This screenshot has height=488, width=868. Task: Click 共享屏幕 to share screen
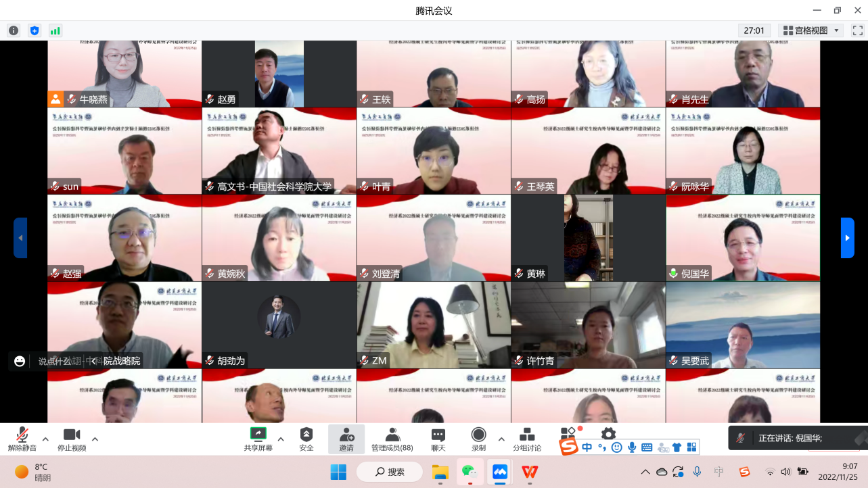[258, 439]
